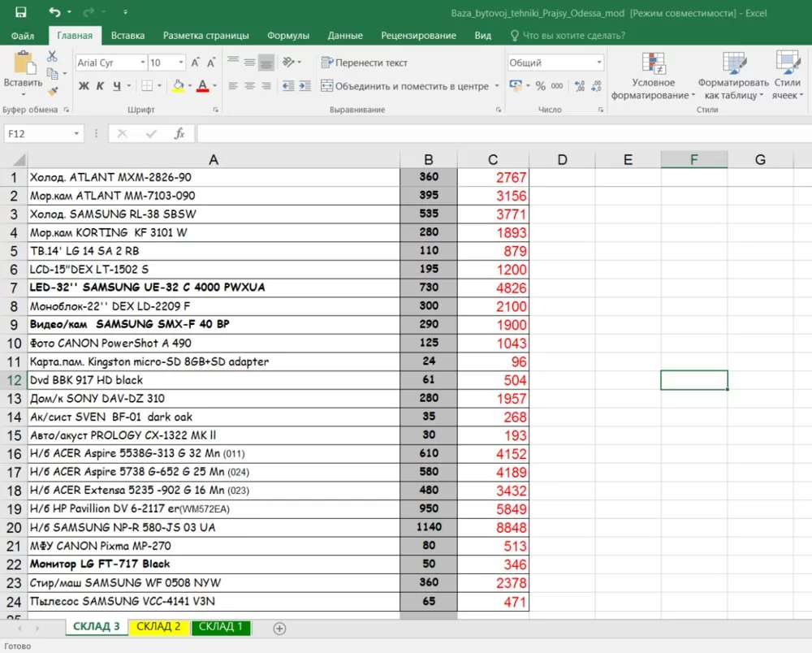Open the font size dropdown showing 10
812x653 pixels.
(181, 63)
